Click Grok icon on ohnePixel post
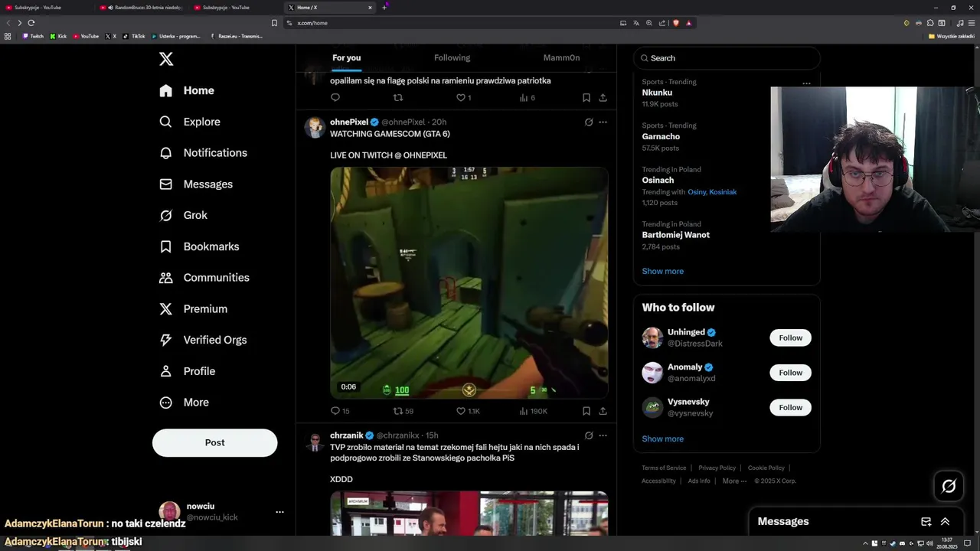This screenshot has height=551, width=980. [589, 122]
